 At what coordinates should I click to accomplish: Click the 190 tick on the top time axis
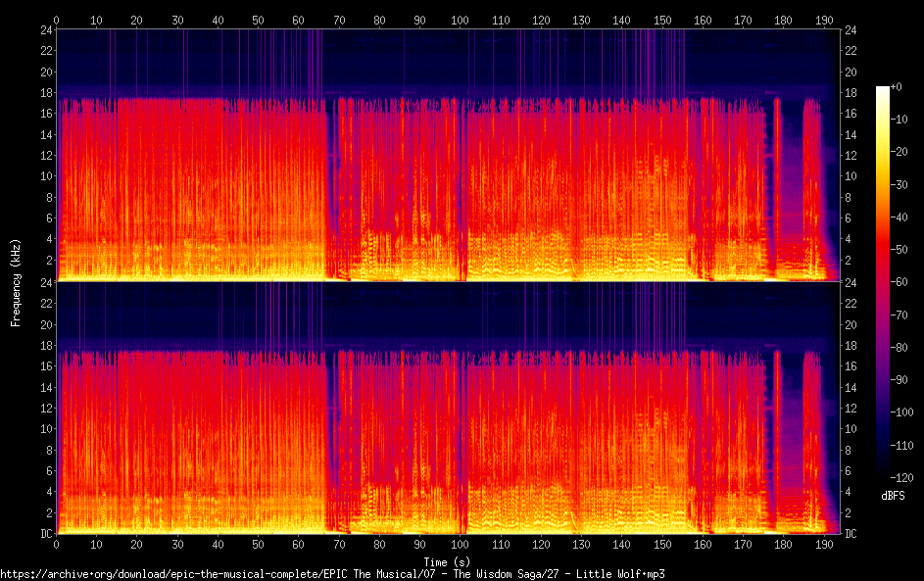824,20
